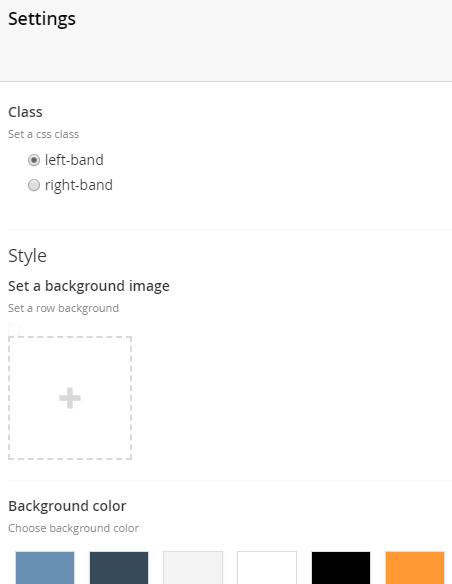Click the plus icon to add image
This screenshot has width=452, height=584.
(70, 398)
